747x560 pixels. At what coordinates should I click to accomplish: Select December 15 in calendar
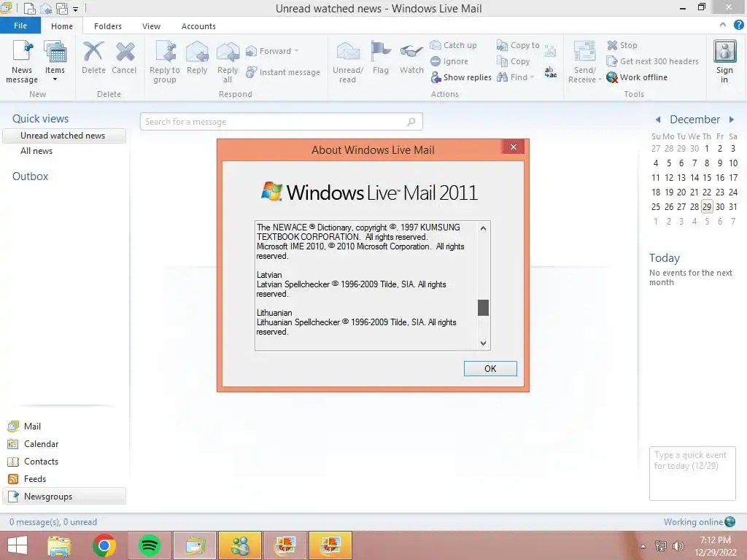point(707,178)
